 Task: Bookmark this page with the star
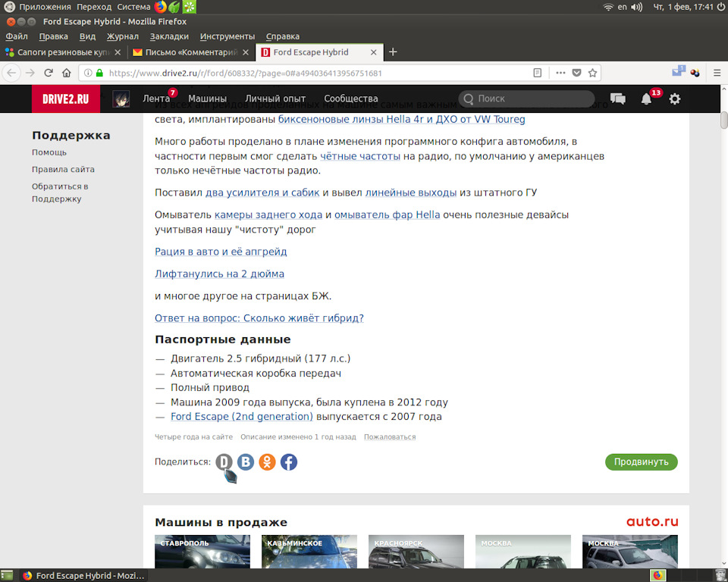592,73
